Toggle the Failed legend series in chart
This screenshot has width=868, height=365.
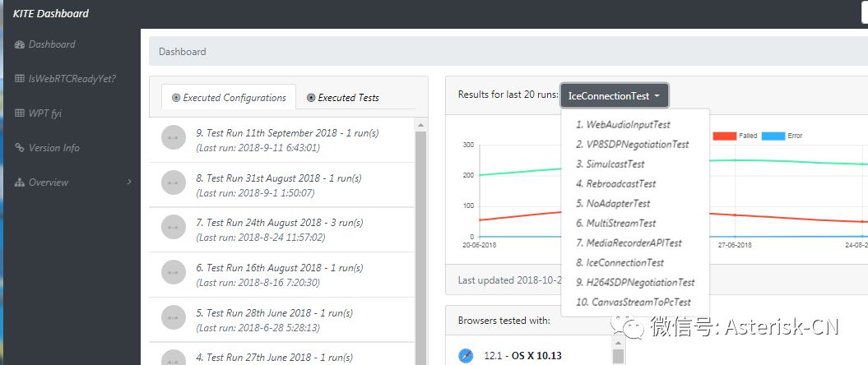pos(747,136)
